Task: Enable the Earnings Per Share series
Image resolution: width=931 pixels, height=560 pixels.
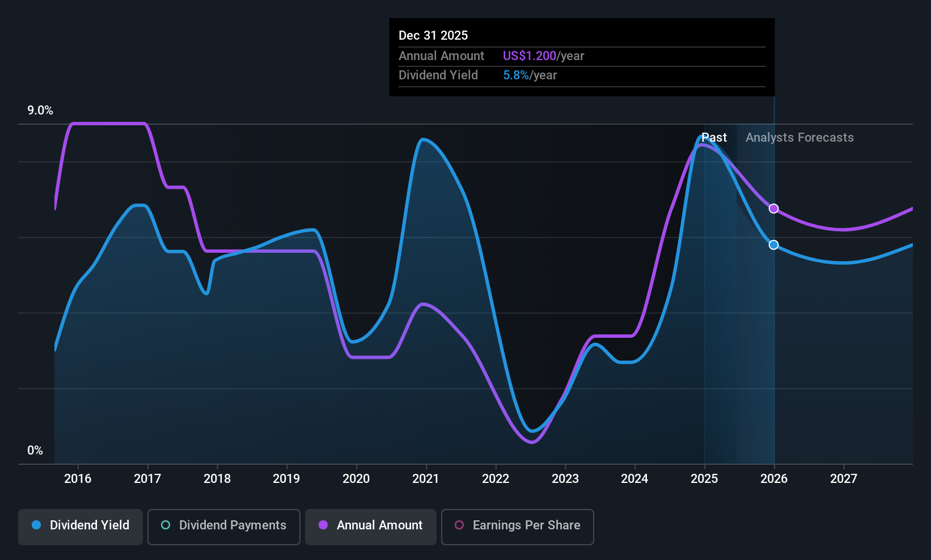Action: (x=518, y=527)
